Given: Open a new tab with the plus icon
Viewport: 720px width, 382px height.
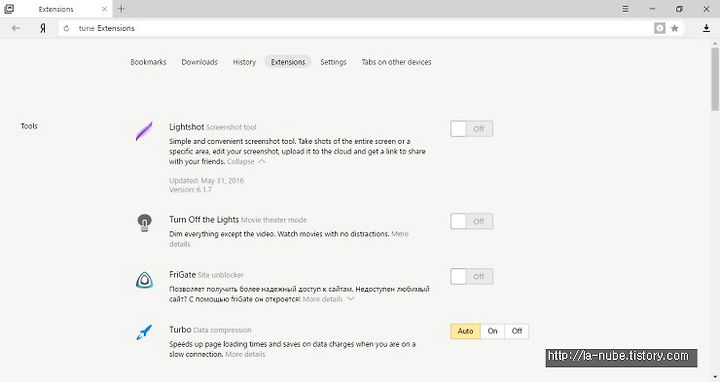Looking at the screenshot, I should [x=121, y=9].
